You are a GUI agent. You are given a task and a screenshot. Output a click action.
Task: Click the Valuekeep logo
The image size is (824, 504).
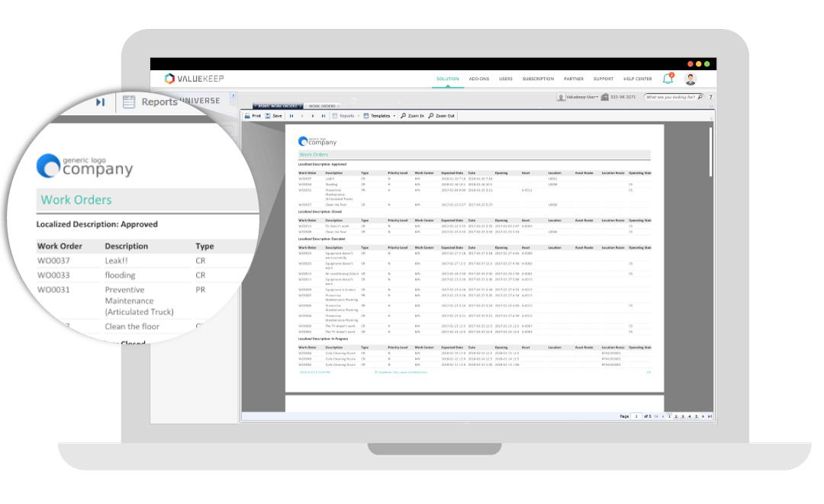coord(194,79)
